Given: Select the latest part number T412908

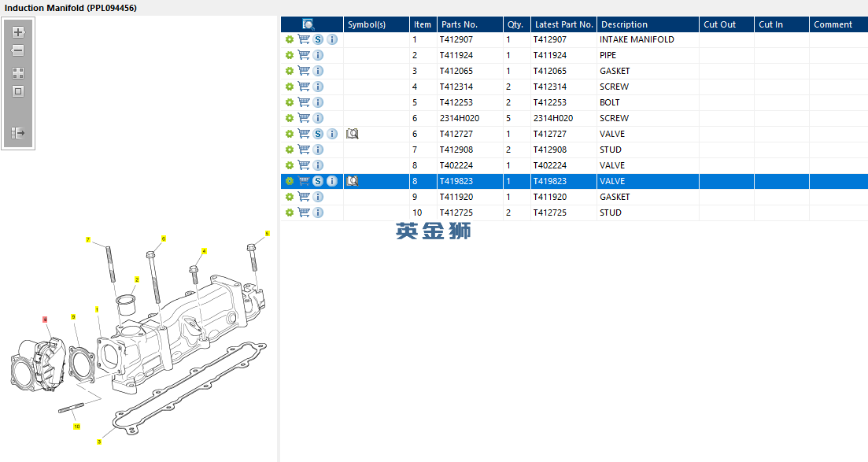Looking at the screenshot, I should tap(563, 150).
